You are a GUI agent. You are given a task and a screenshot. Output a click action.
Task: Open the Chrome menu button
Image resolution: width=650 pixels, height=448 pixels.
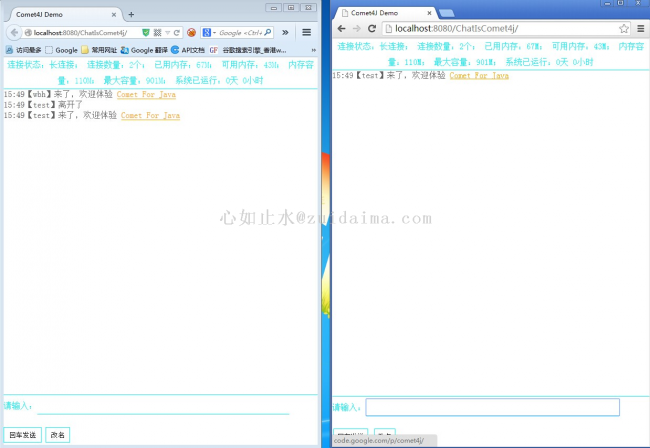pyautogui.click(x=641, y=29)
